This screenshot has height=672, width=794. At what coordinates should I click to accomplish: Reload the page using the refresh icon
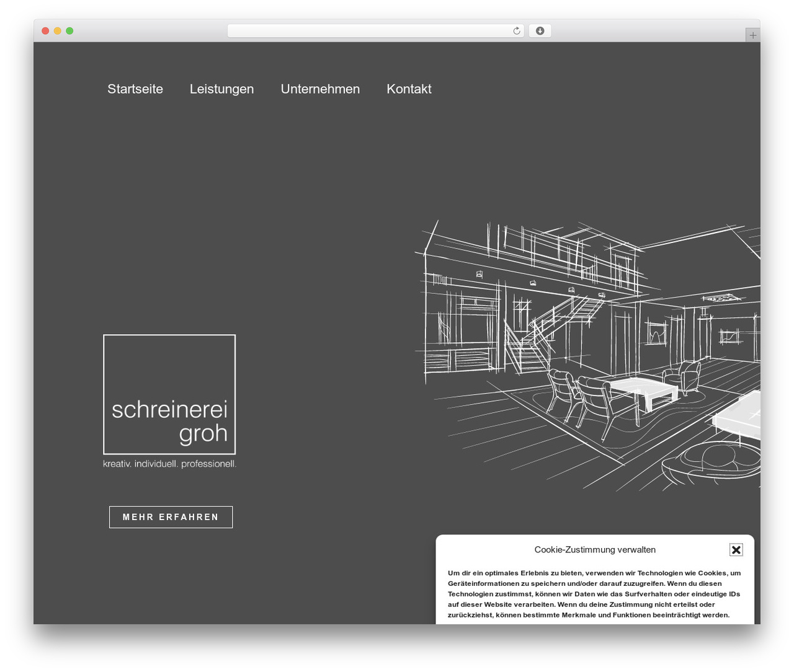click(516, 31)
